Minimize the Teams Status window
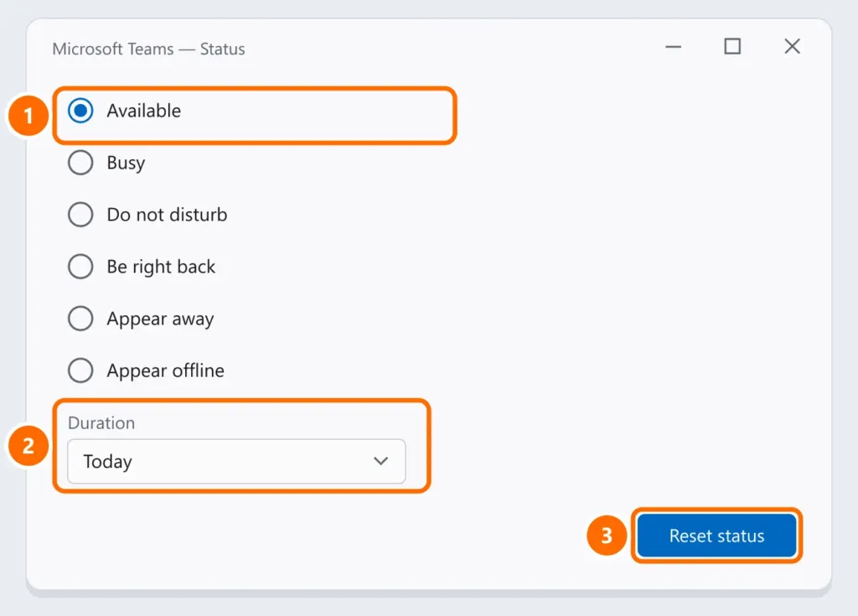This screenshot has width=858, height=616. pos(673,47)
